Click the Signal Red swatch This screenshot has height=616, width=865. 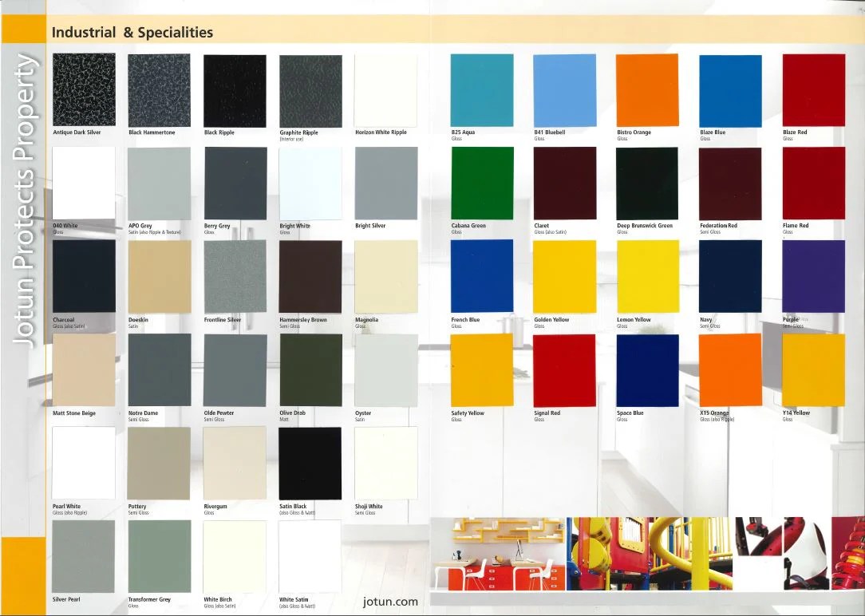pyautogui.click(x=564, y=369)
